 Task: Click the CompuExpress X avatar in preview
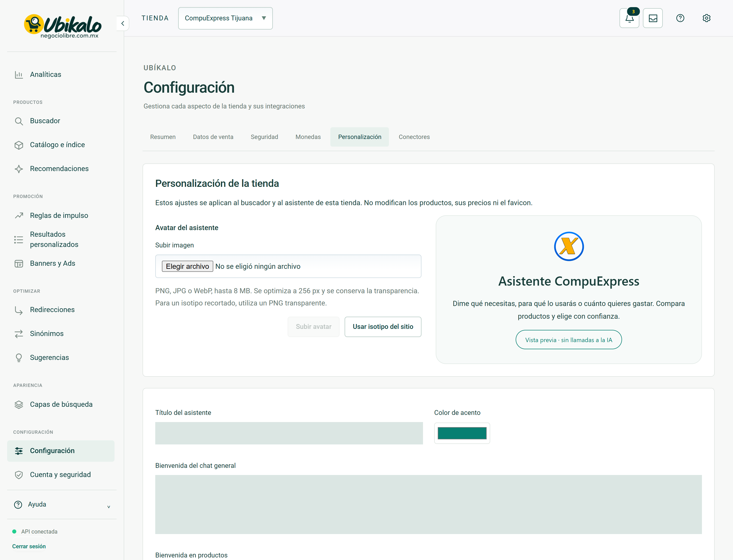coord(569,246)
